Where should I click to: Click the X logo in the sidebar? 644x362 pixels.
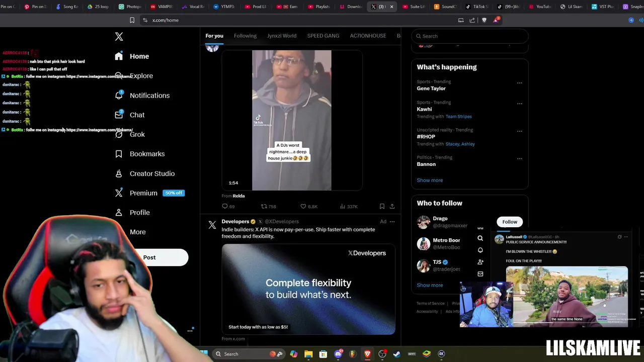(x=119, y=37)
